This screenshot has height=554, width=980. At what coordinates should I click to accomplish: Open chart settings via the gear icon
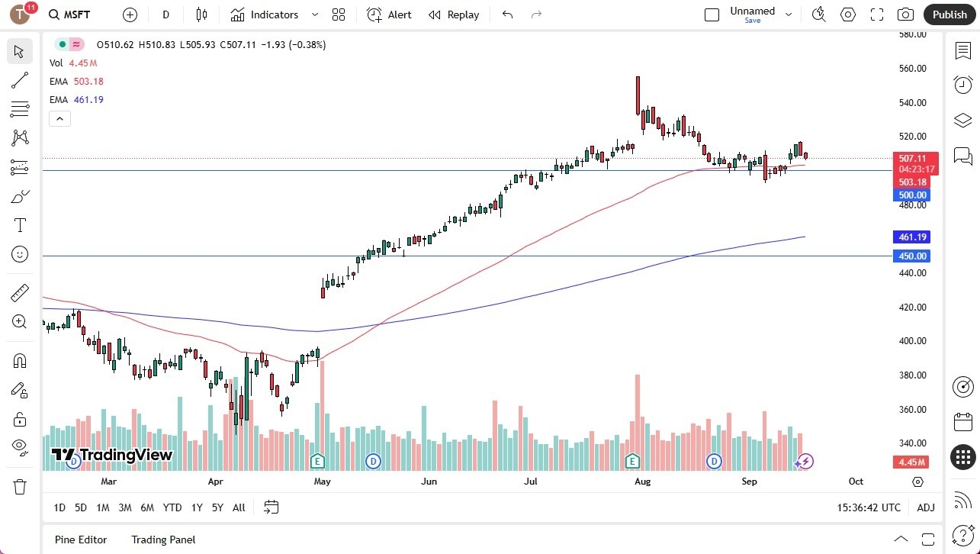coord(847,14)
